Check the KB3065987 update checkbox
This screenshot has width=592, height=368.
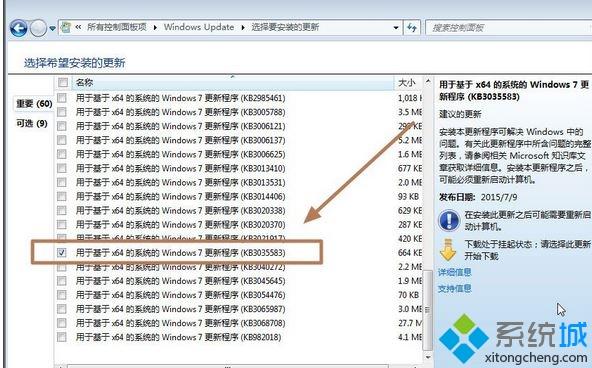point(62,309)
